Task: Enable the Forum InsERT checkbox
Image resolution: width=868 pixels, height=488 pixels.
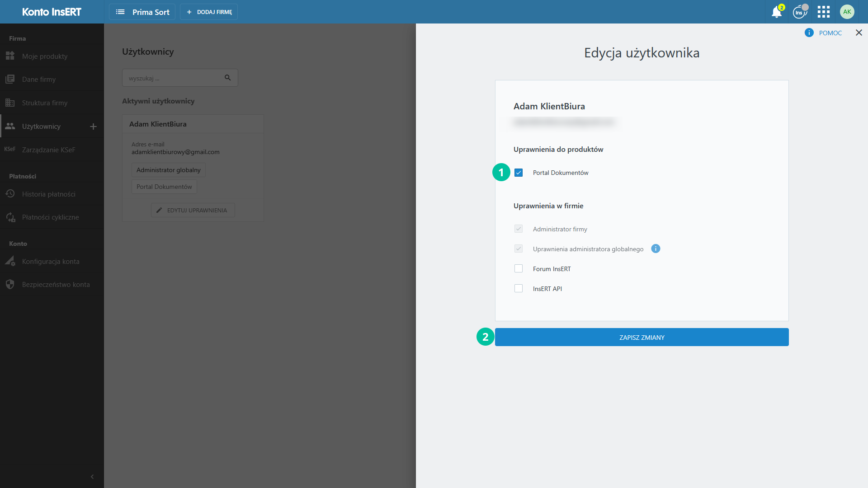Action: click(519, 268)
